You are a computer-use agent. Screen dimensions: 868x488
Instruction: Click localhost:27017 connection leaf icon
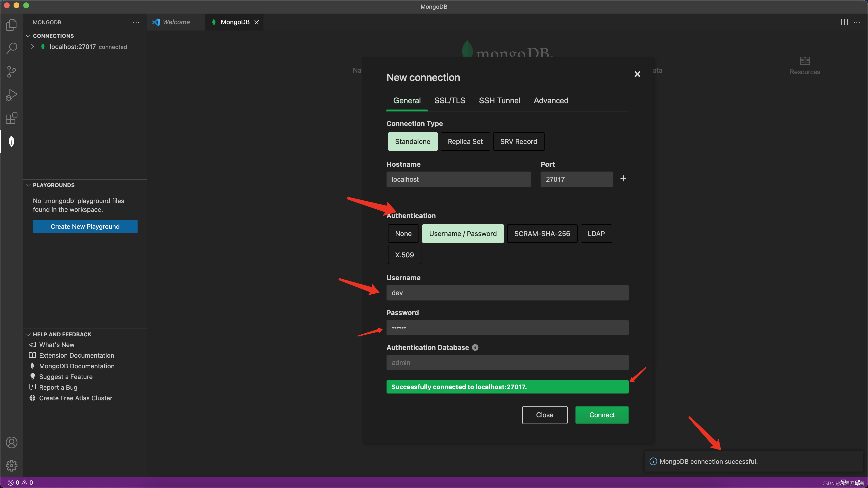[43, 47]
